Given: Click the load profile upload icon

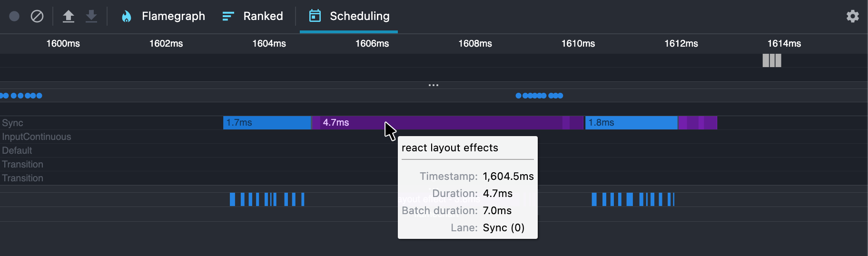Looking at the screenshot, I should (69, 16).
